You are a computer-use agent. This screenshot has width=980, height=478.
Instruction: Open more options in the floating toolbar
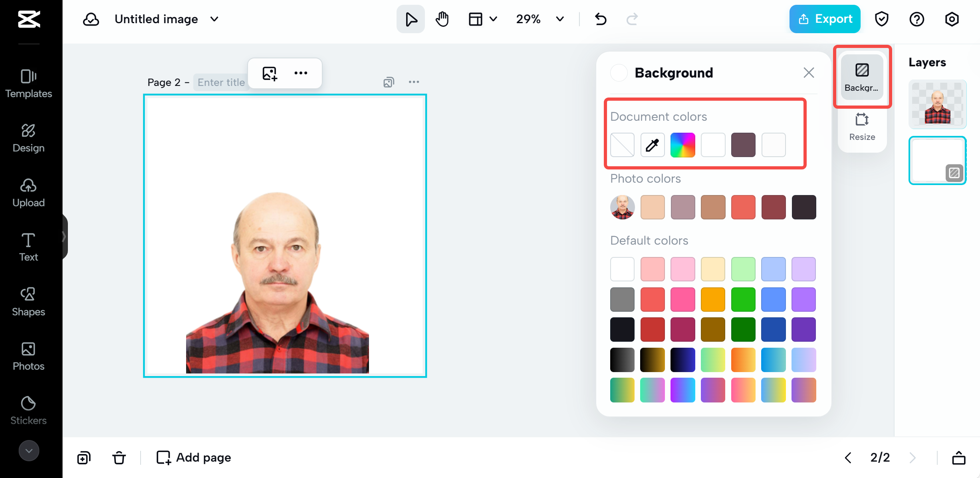(301, 73)
